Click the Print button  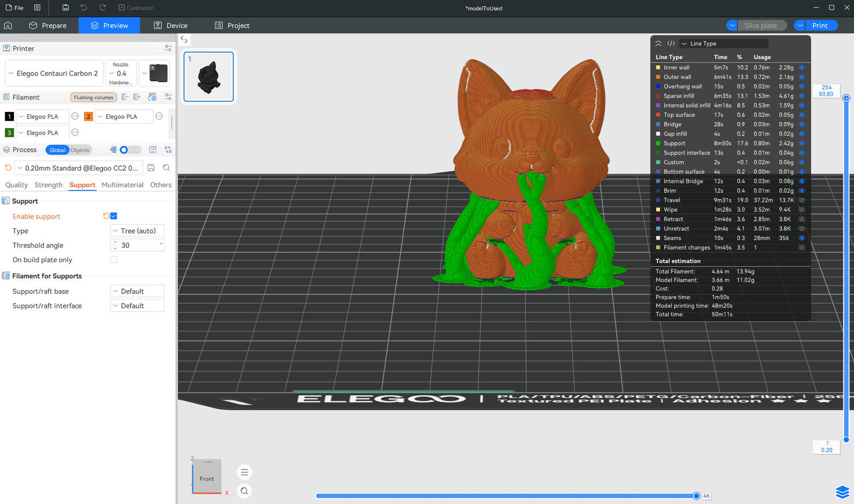pyautogui.click(x=820, y=26)
